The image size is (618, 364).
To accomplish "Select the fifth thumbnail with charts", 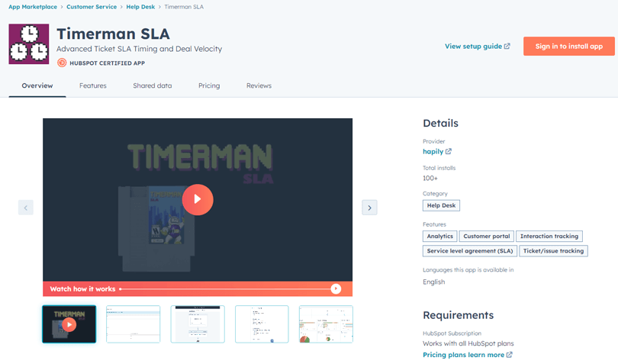I will 326,324.
